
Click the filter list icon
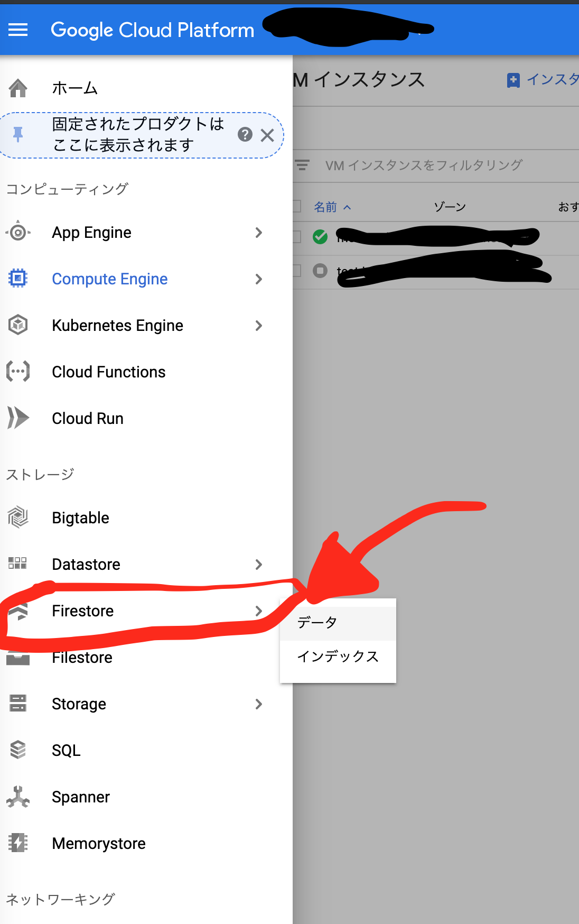[x=302, y=165]
